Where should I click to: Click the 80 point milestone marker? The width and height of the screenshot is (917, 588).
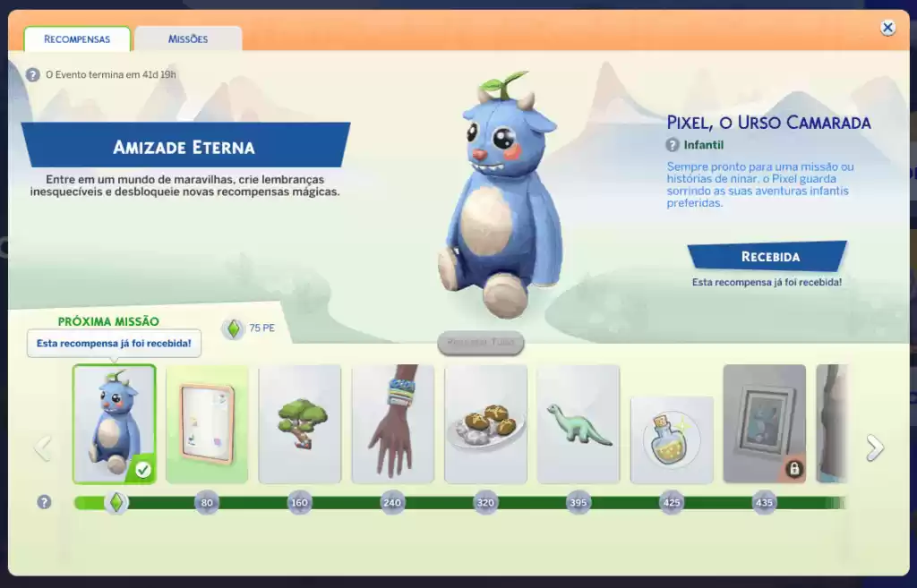(207, 503)
